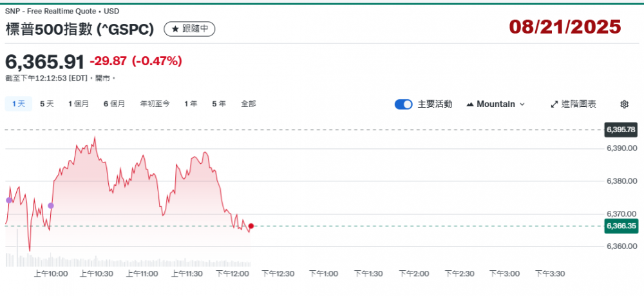The image size is (644, 296).
Task: Open the Mountain chart type dropdown
Action: tap(495, 104)
